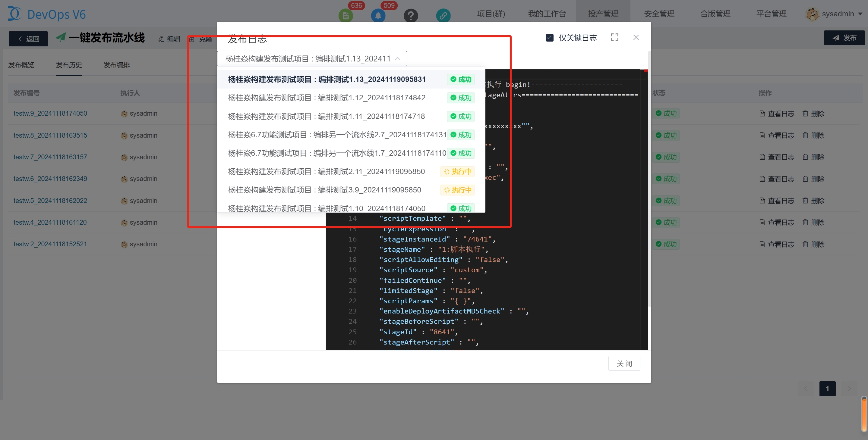Open the 安全管理 menu
The height and width of the screenshot is (440, 868).
tap(659, 14)
